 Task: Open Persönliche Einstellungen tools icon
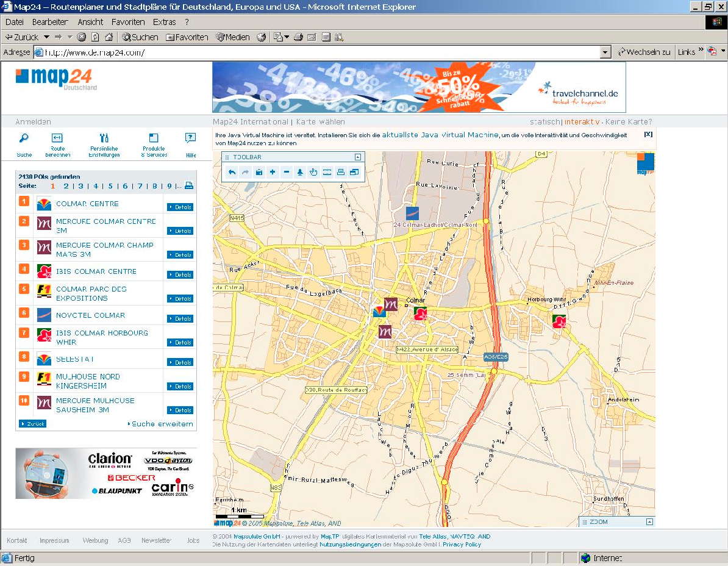tap(104, 138)
